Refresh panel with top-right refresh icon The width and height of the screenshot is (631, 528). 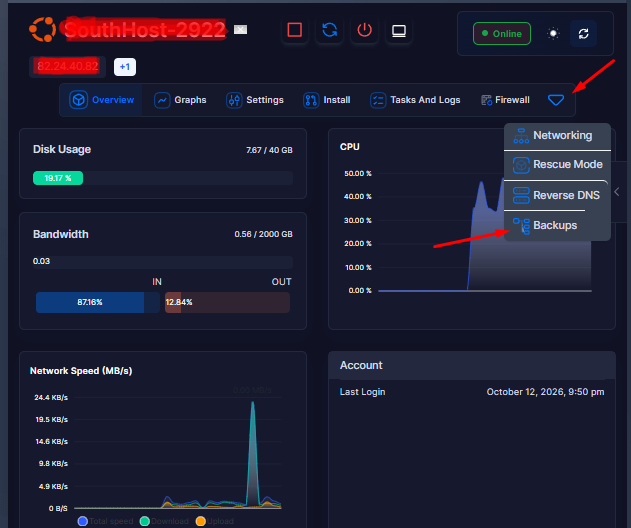(x=584, y=33)
